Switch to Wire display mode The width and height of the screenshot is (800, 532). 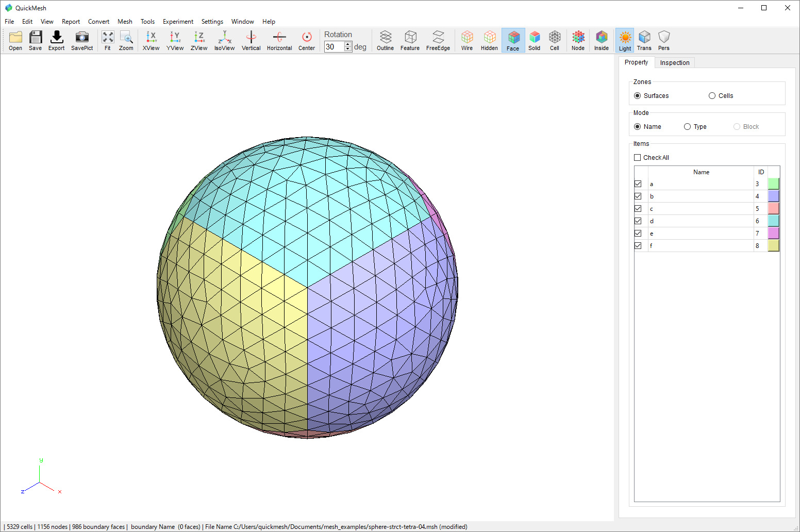point(467,40)
